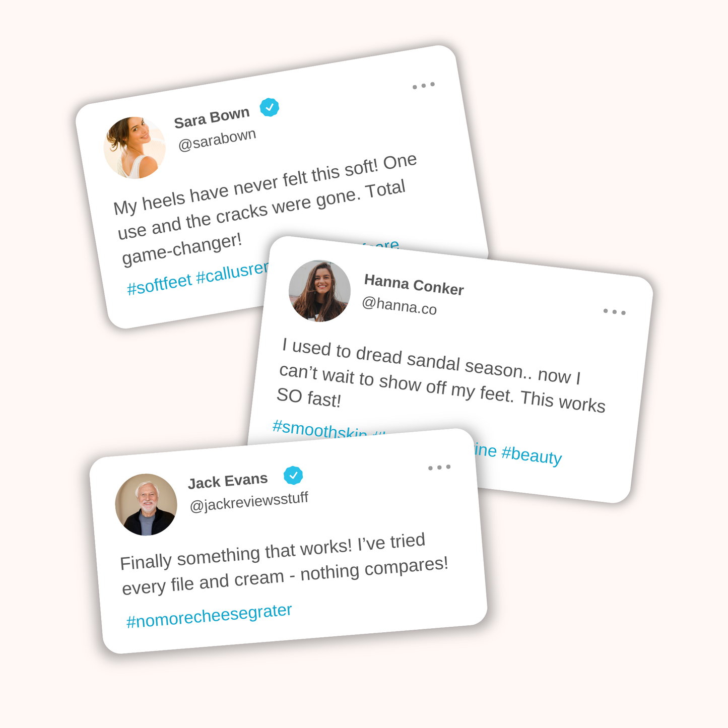This screenshot has height=728, width=728.
Task: Open Sara Bown's profile picture
Action: (x=135, y=148)
